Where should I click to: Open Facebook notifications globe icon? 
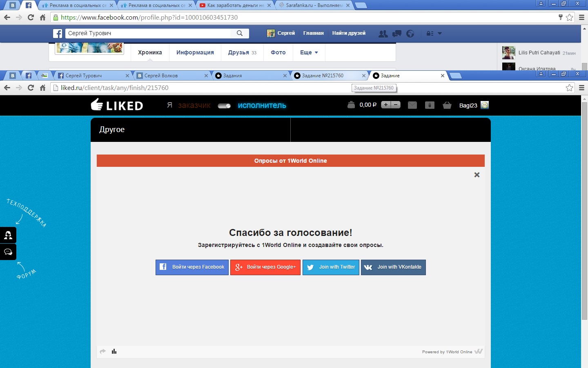(410, 34)
